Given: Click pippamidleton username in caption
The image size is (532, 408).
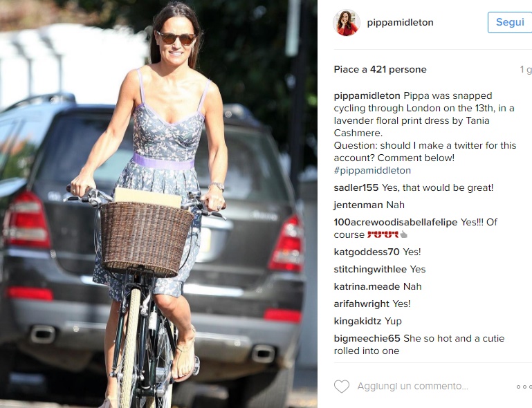Looking at the screenshot, I should 367,96.
